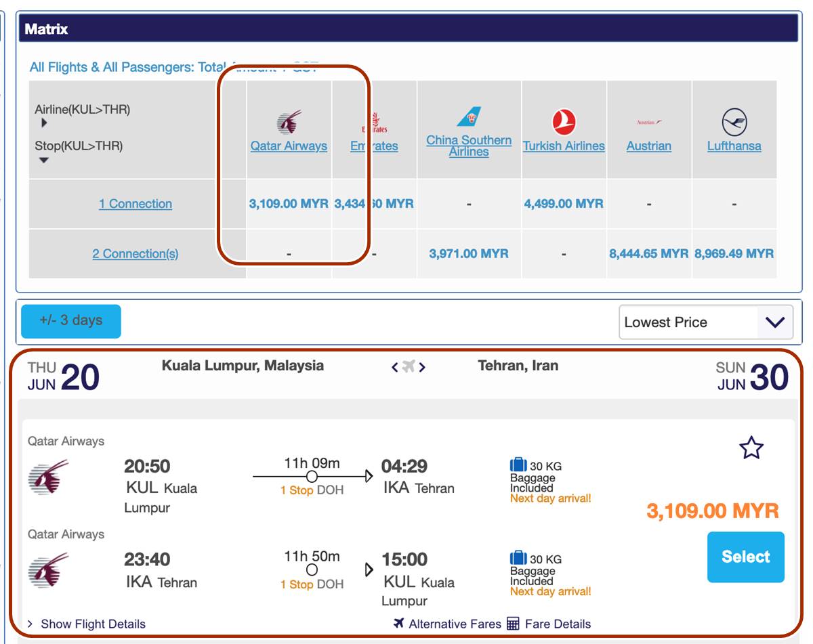Click the Turkish Airlines logo in the matrix
This screenshot has width=813, height=644.
[564, 123]
